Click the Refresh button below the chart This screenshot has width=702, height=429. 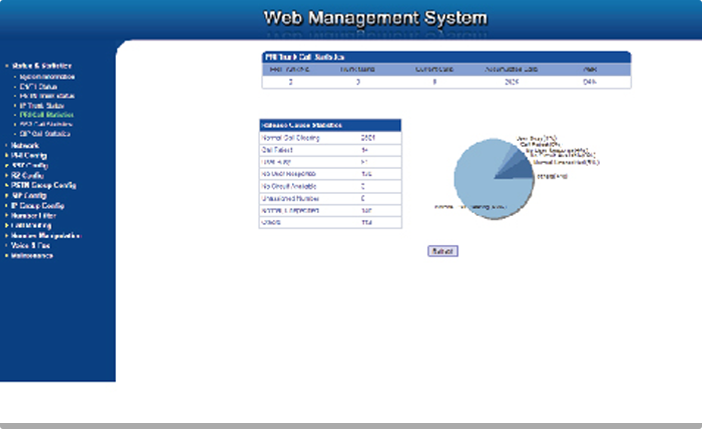tap(443, 251)
